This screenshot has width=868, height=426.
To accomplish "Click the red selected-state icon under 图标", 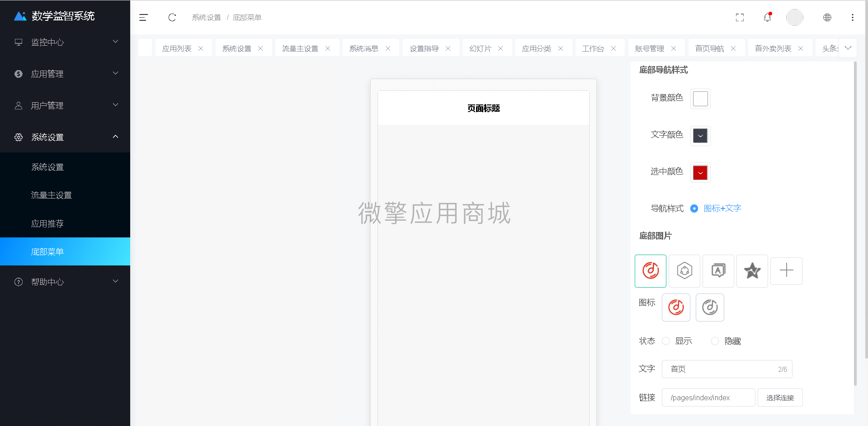I will 676,308.
